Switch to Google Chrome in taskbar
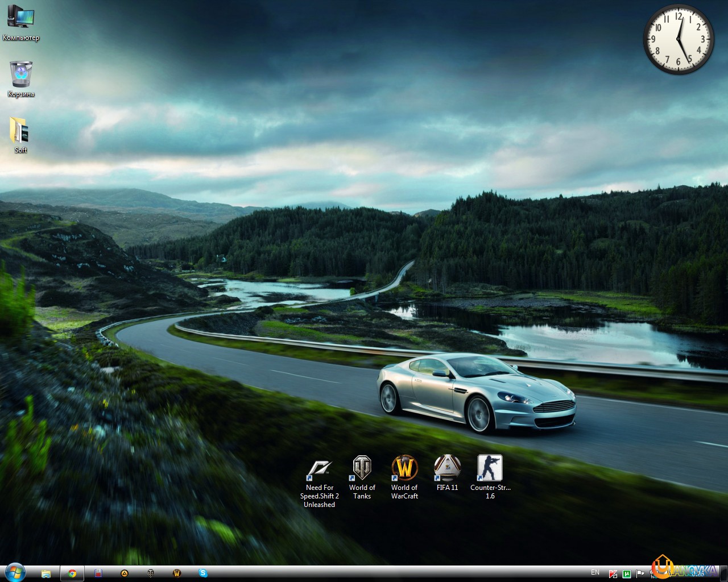Image resolution: width=728 pixels, height=582 pixels. tap(72, 573)
